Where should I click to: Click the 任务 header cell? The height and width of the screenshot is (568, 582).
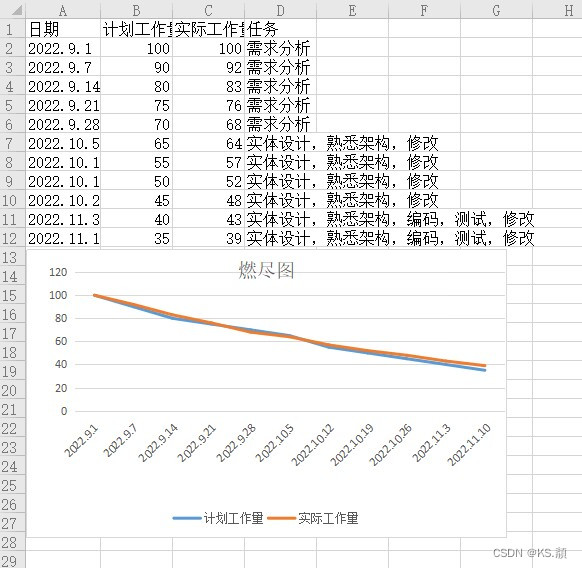click(280, 29)
